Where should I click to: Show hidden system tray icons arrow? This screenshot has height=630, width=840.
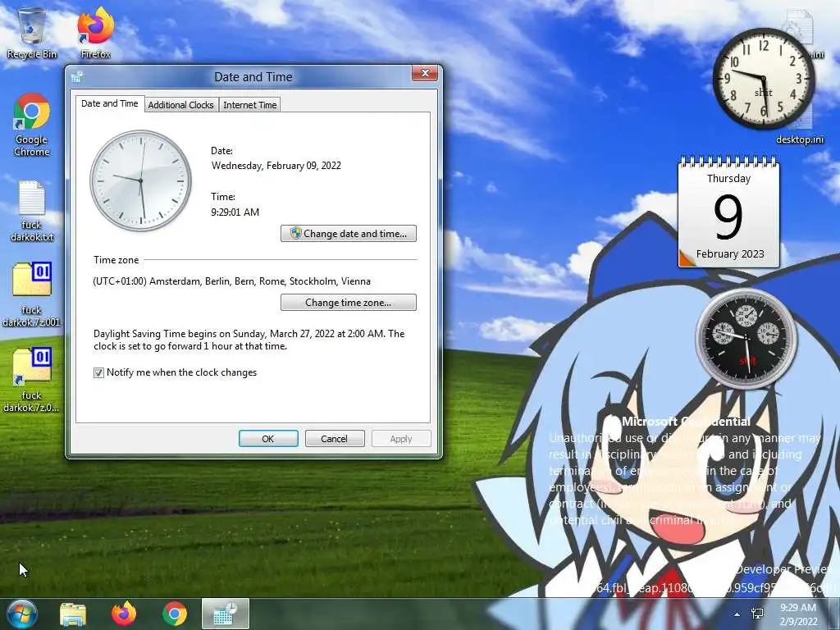click(x=737, y=614)
